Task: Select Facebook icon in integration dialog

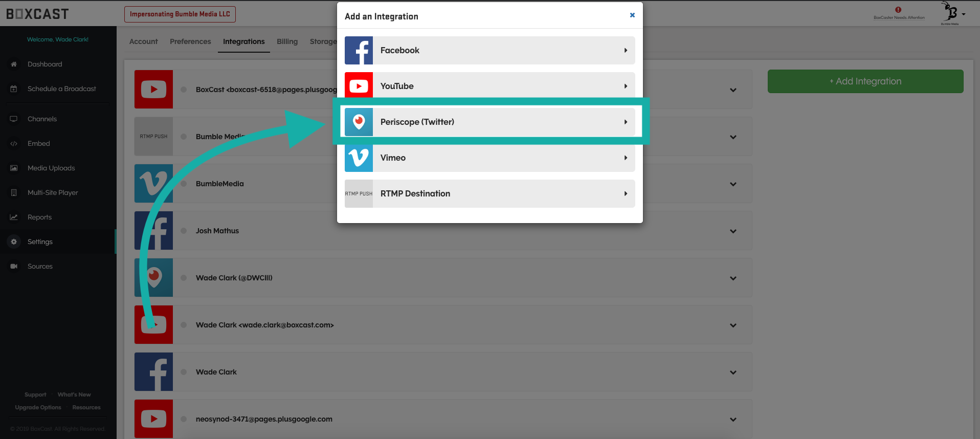Action: [x=359, y=50]
